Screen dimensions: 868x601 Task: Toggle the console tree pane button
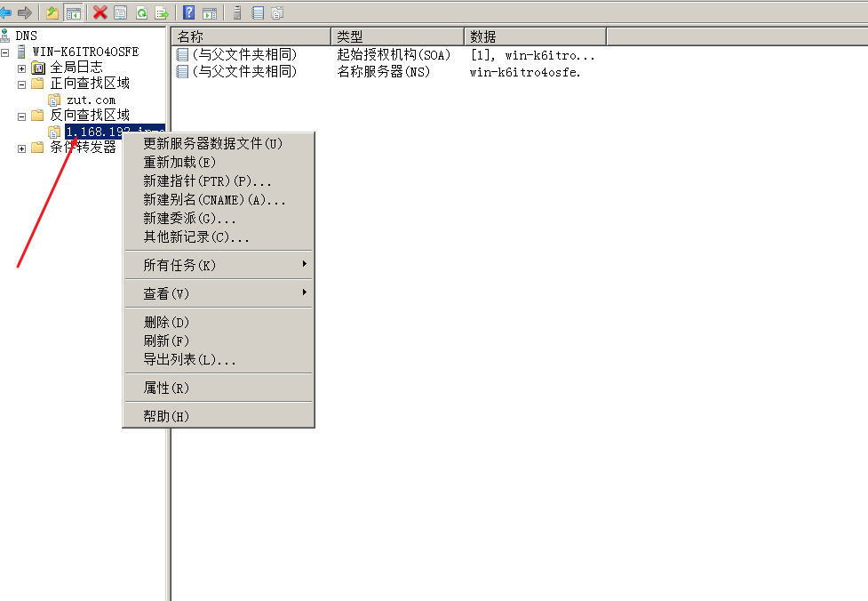tap(73, 12)
